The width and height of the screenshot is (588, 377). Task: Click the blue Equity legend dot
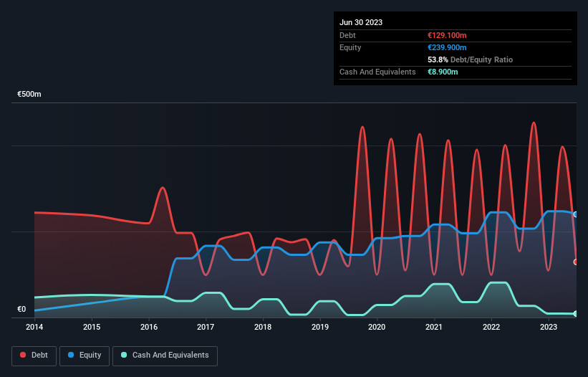click(x=71, y=355)
